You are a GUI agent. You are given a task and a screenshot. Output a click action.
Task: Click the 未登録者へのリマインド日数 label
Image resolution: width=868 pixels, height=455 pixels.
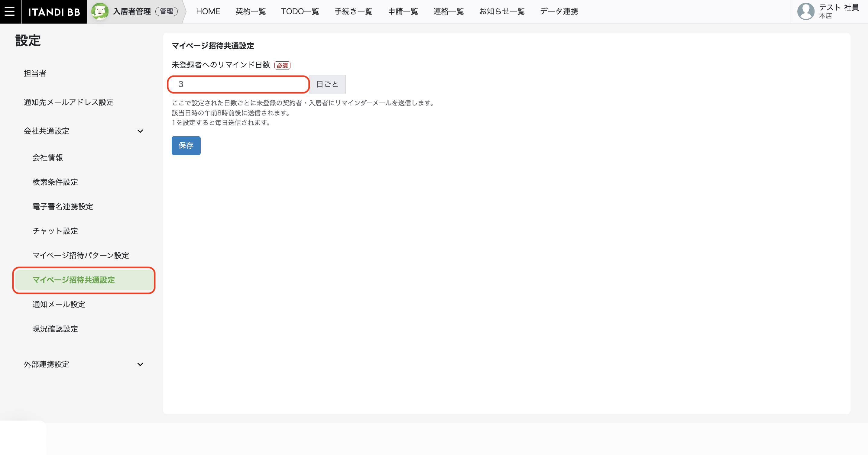pyautogui.click(x=221, y=65)
